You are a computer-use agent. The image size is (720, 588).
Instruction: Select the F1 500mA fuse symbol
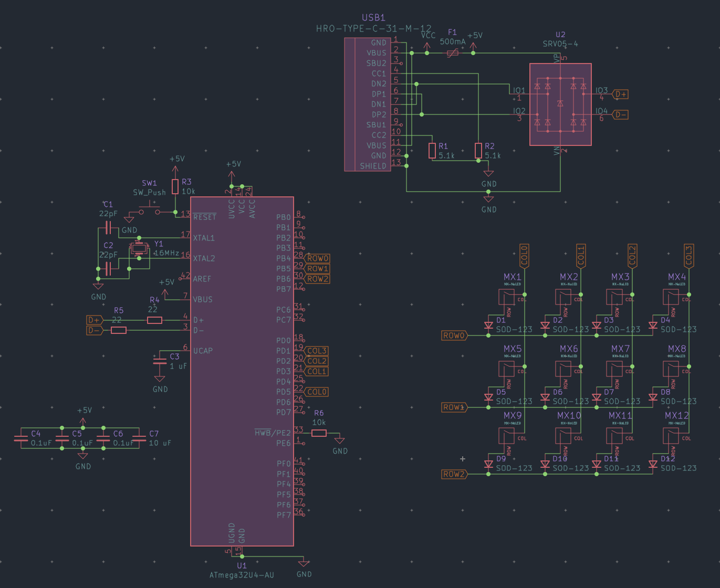[x=452, y=53]
